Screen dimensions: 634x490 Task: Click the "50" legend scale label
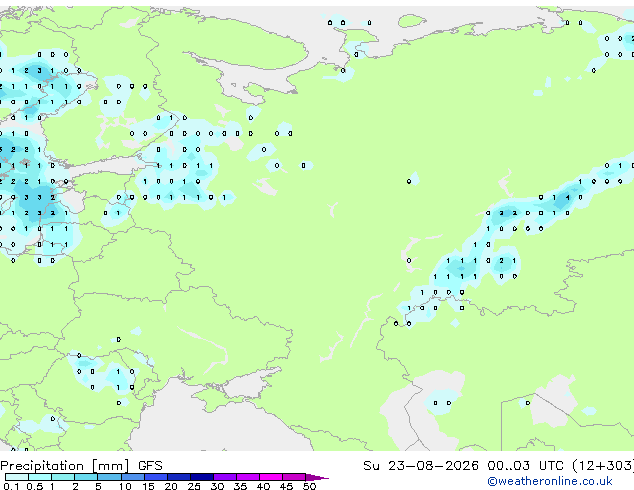point(310,486)
